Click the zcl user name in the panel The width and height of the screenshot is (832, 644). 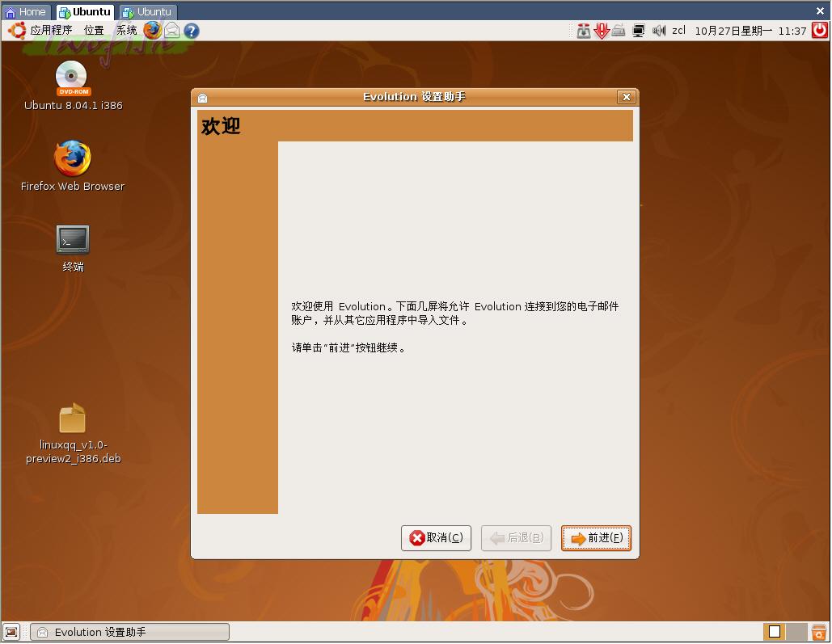pos(678,30)
